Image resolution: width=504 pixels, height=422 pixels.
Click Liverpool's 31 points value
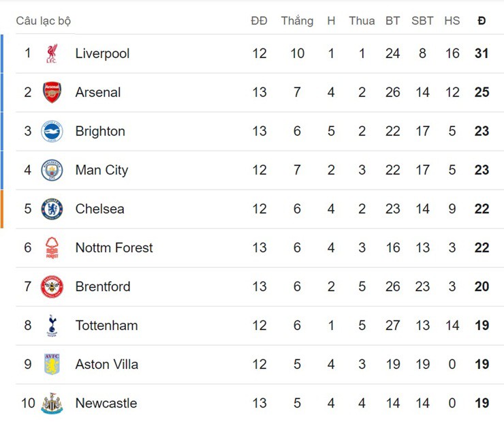[x=482, y=53]
